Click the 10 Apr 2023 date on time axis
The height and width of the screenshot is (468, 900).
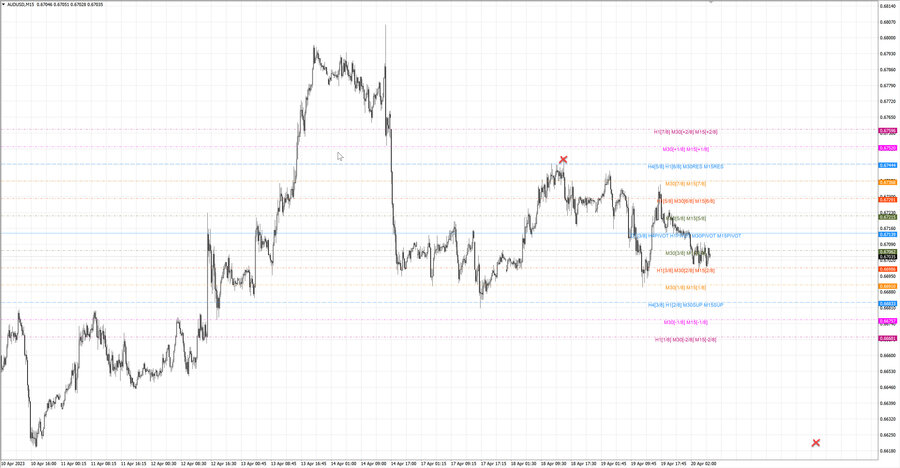13,463
